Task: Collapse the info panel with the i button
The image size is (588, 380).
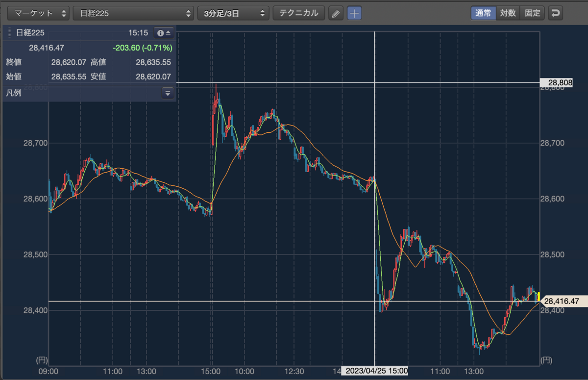Action: (164, 33)
